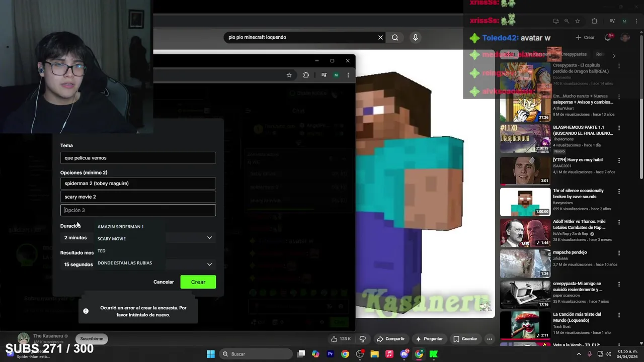The image size is (644, 362).
Task: Open thumbnail of 1hr of silence cave sounds
Action: [x=525, y=202]
